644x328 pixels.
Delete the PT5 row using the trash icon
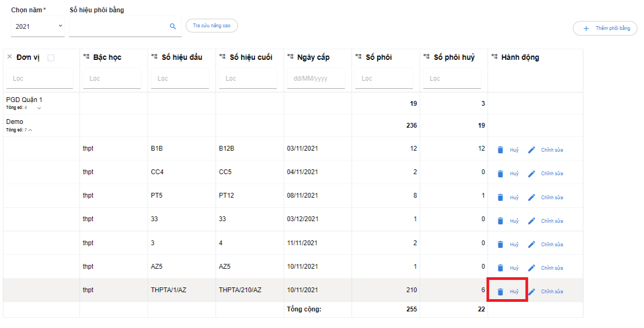[500, 197]
